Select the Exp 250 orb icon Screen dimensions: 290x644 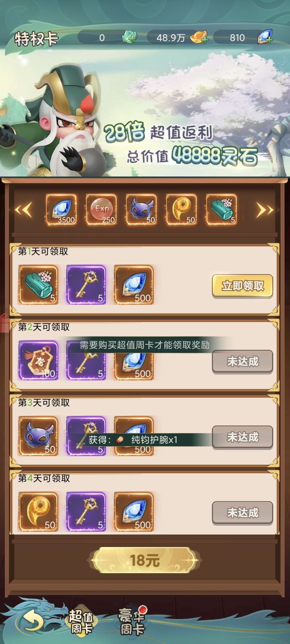pyautogui.click(x=101, y=209)
